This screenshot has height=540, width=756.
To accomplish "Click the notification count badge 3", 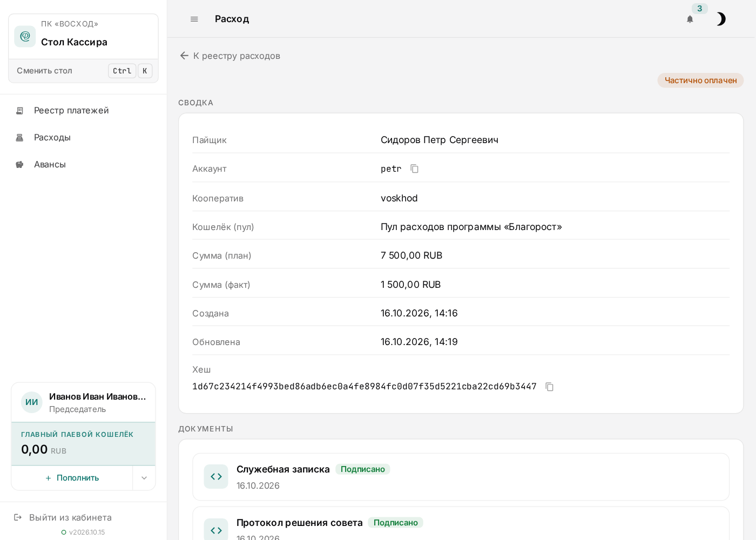I will pos(699,9).
